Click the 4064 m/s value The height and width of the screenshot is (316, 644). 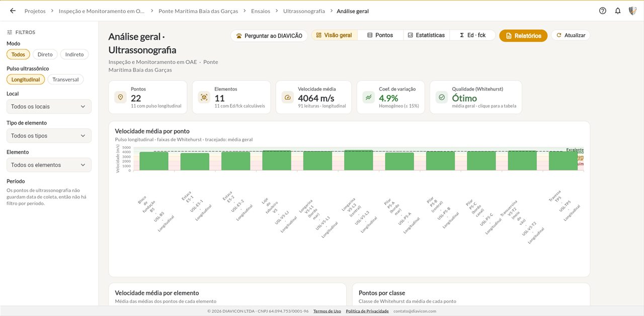point(316,98)
